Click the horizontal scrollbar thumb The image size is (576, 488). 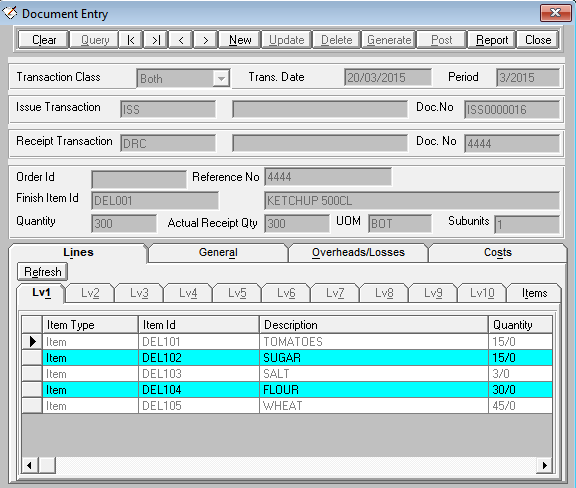pos(47,465)
